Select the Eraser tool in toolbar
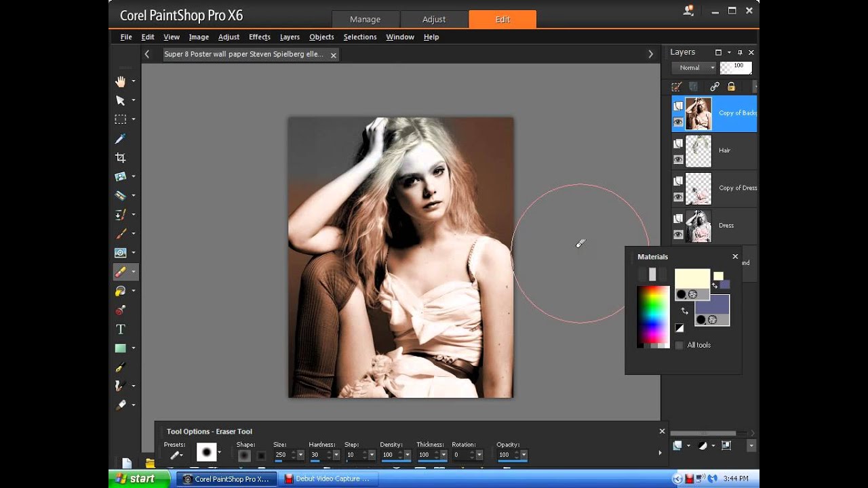The height and width of the screenshot is (488, 868). pyautogui.click(x=121, y=272)
